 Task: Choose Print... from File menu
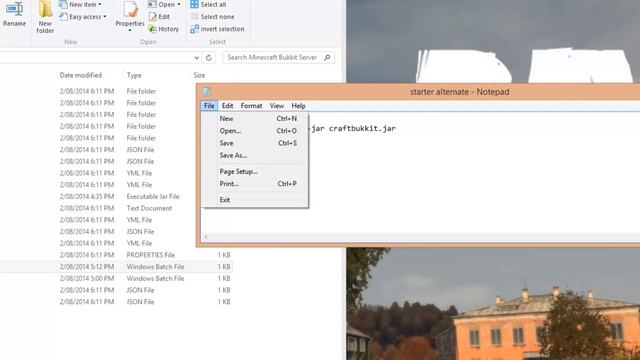click(x=255, y=184)
